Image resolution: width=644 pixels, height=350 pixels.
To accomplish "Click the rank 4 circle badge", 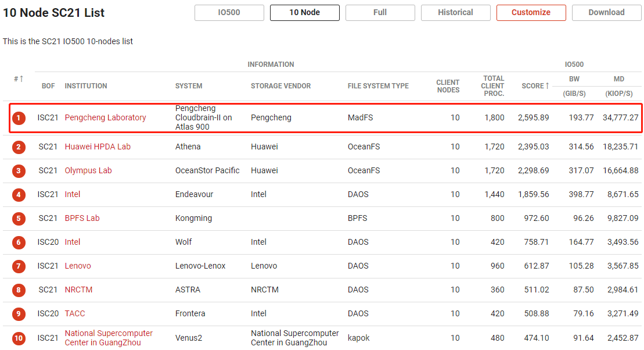I will [19, 195].
